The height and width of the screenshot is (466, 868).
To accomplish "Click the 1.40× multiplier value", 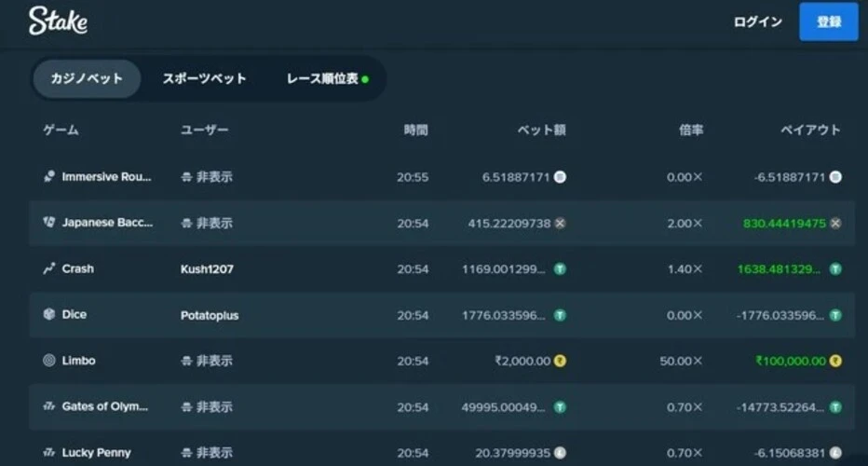I will click(685, 269).
